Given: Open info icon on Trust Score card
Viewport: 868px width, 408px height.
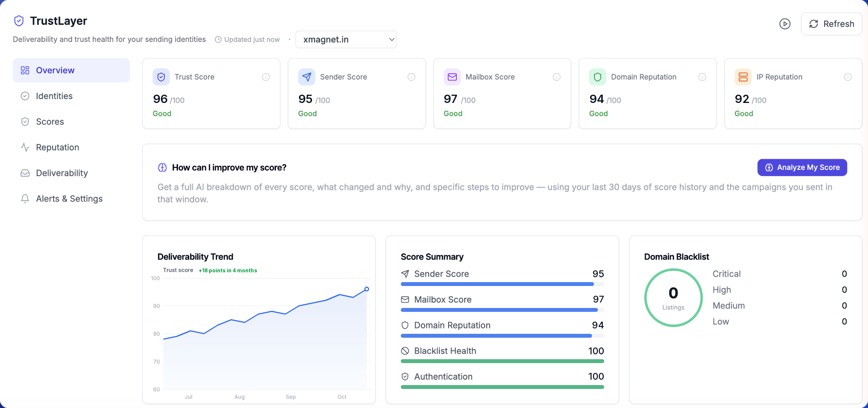Looking at the screenshot, I should pos(266,77).
